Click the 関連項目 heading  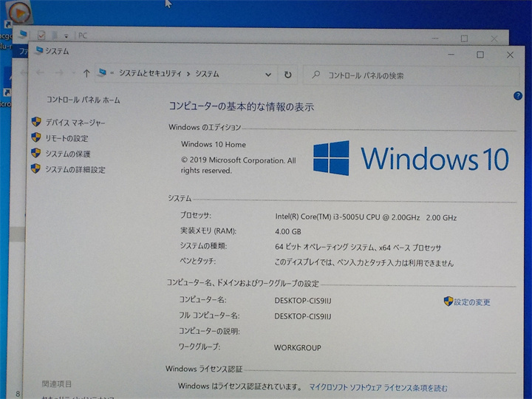tap(57, 383)
